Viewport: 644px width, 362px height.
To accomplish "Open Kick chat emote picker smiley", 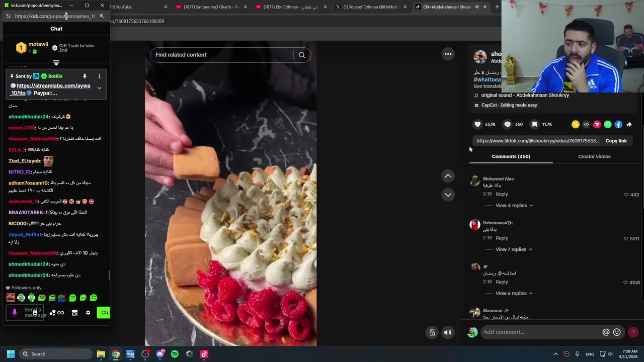I will pos(35,313).
